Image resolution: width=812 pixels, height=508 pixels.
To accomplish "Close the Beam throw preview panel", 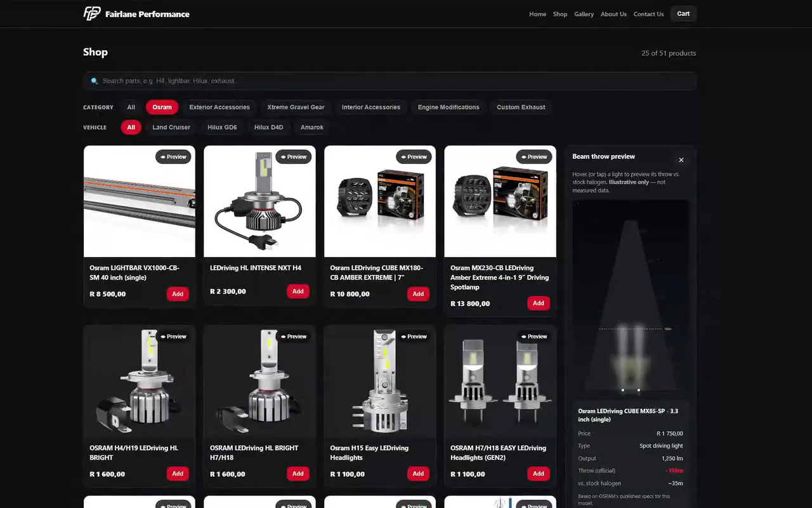I will [x=681, y=160].
